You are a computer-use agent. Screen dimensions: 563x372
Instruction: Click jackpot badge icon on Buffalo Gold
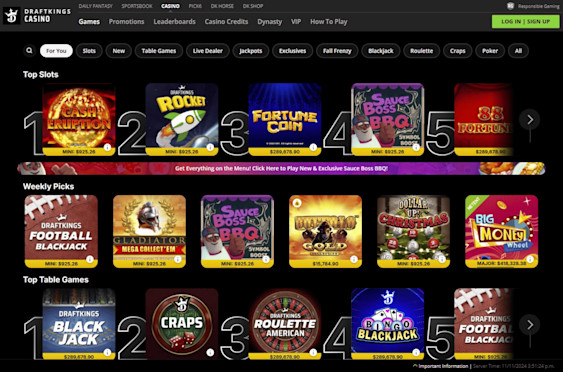point(297,203)
